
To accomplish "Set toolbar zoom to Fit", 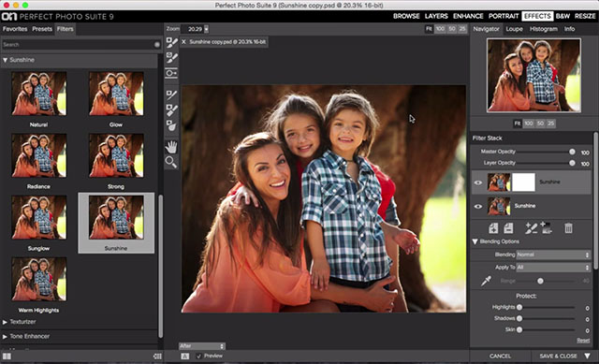I will [x=429, y=29].
